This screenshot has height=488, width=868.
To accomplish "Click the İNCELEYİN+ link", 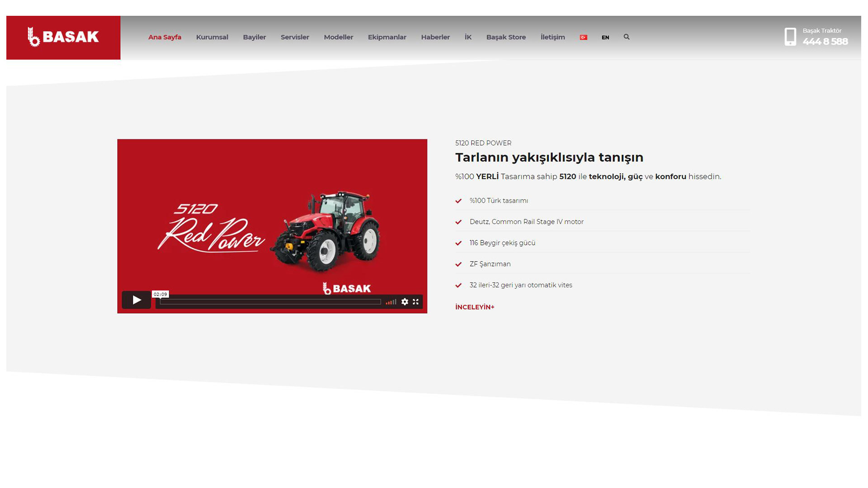I will (475, 307).
